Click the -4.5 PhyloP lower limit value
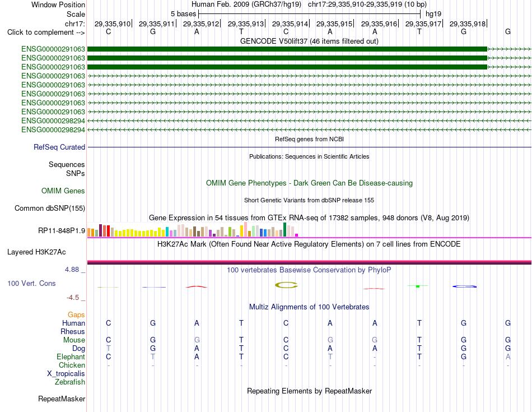 [73, 298]
